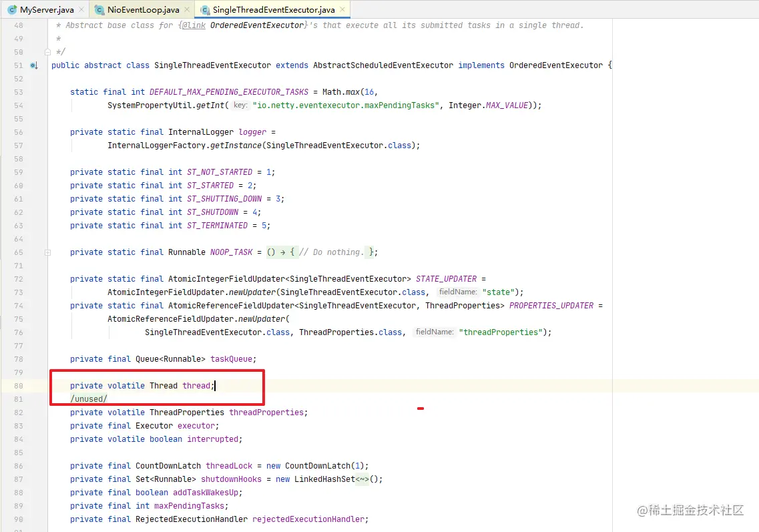Click line number 80 in the gutter
Image resolution: width=759 pixels, height=532 pixels.
[x=19, y=386]
